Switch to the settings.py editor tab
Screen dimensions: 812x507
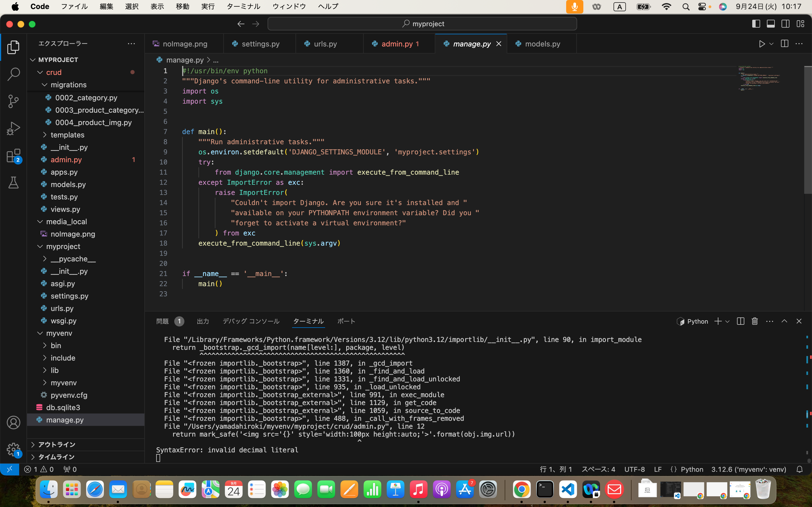[260, 44]
